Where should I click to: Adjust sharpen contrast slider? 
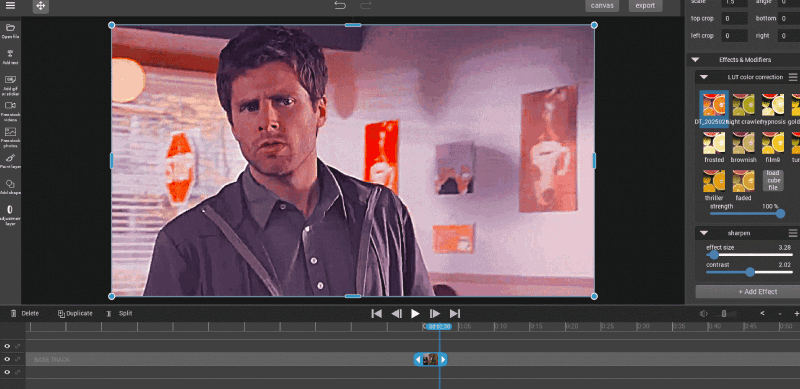click(x=749, y=272)
